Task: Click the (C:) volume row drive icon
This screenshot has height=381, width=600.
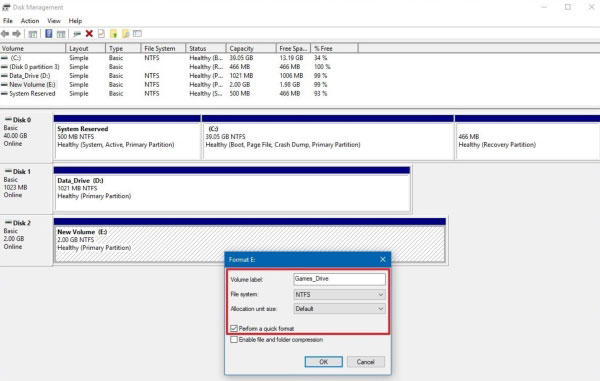Action: click(5, 58)
